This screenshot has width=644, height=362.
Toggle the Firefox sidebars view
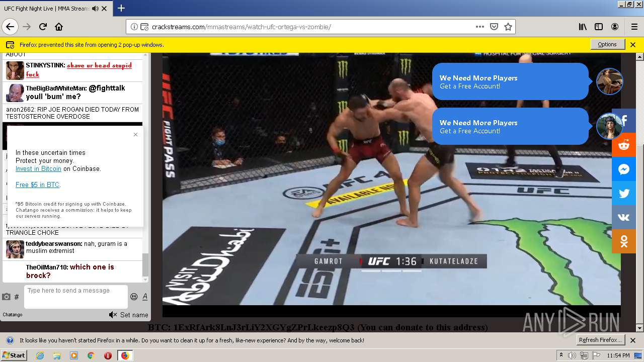pos(599,27)
